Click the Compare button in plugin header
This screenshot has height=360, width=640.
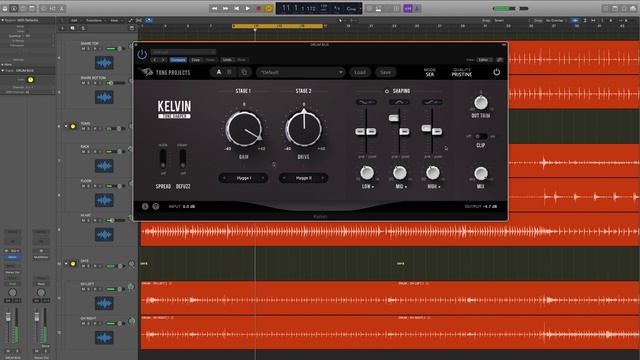[178, 60]
